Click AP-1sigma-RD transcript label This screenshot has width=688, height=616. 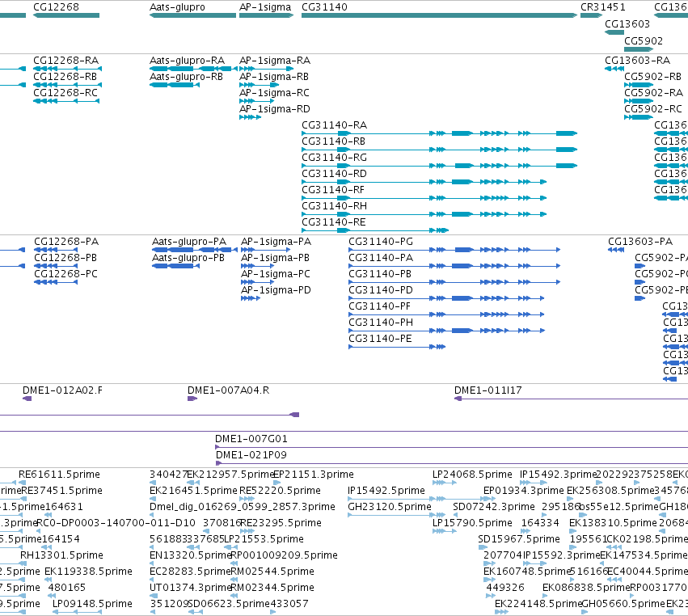coord(275,109)
